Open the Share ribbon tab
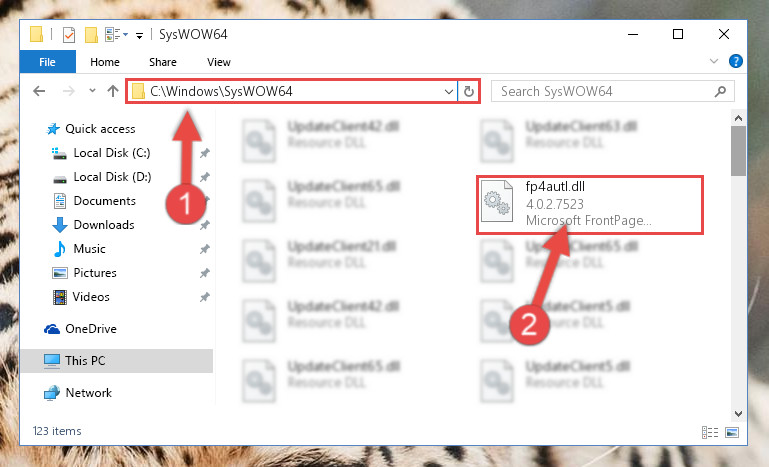 click(x=163, y=62)
